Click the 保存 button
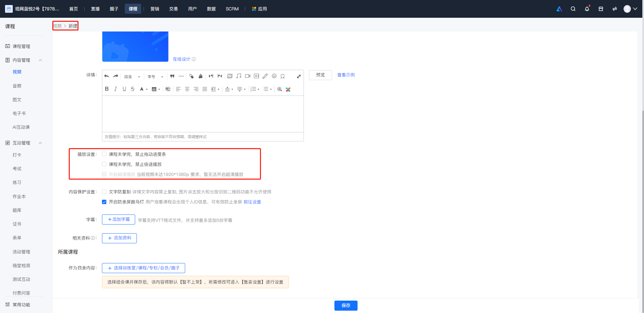The height and width of the screenshot is (313, 644). [346, 306]
